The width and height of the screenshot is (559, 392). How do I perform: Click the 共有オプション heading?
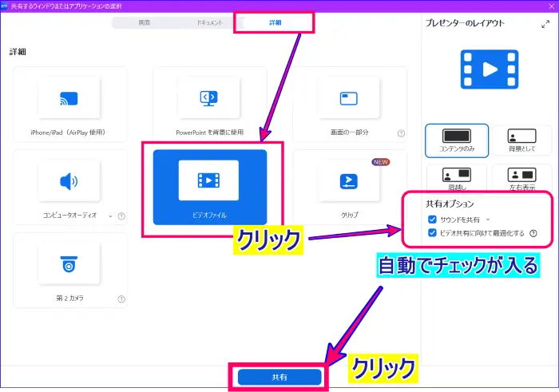click(450, 204)
